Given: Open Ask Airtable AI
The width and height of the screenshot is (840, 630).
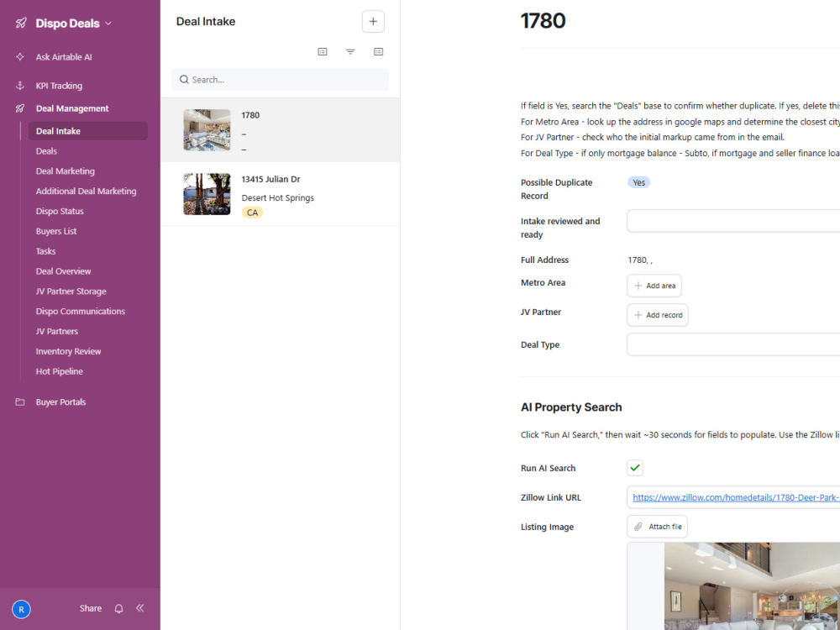Looking at the screenshot, I should [x=64, y=57].
